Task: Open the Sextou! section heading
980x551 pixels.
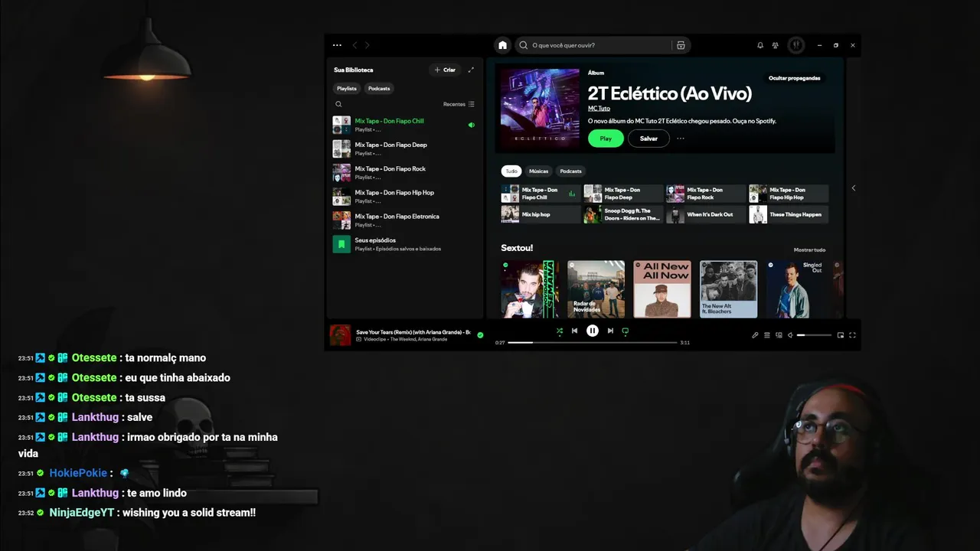Action: (517, 248)
